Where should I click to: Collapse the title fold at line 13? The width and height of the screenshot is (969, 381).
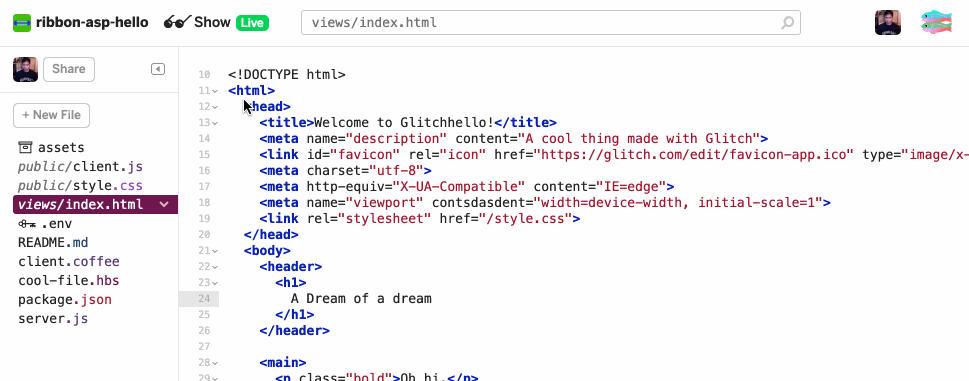(215, 123)
